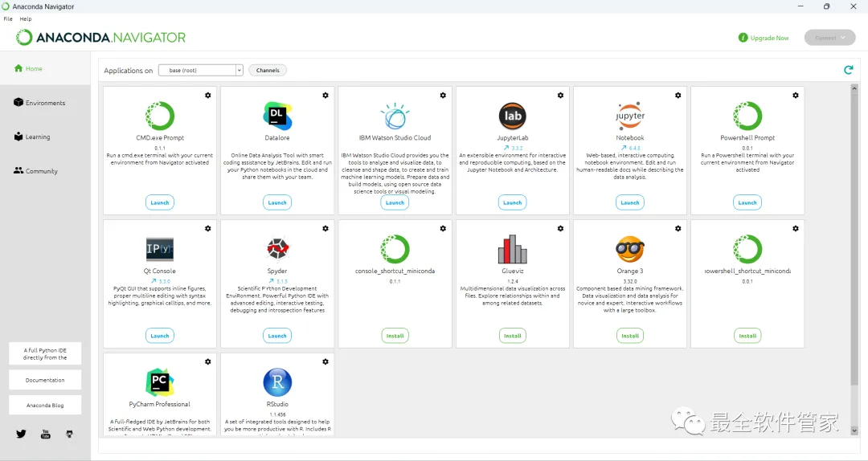868x461 pixels.
Task: Open 'A Full Python IDE' promo link
Action: click(x=45, y=353)
